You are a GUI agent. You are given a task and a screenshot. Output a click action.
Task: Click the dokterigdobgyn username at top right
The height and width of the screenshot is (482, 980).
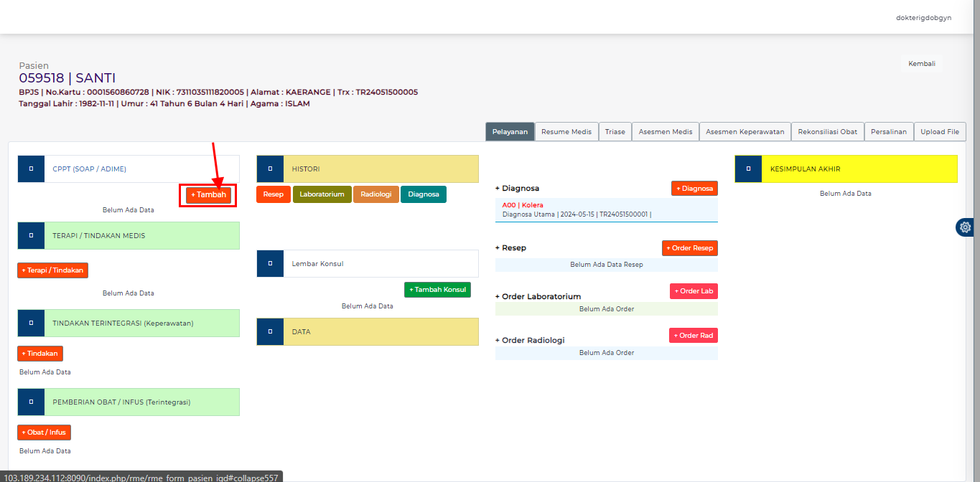point(923,17)
